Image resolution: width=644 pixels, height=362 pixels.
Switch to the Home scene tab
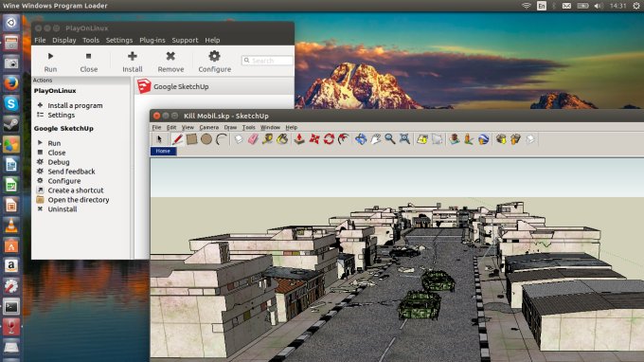point(163,152)
